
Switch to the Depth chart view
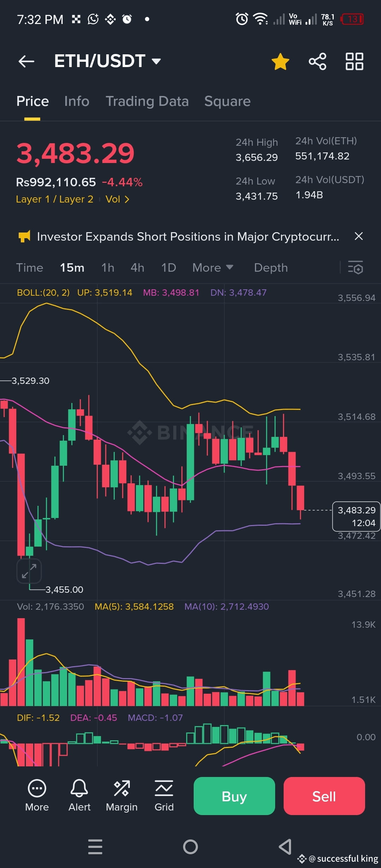click(x=271, y=268)
